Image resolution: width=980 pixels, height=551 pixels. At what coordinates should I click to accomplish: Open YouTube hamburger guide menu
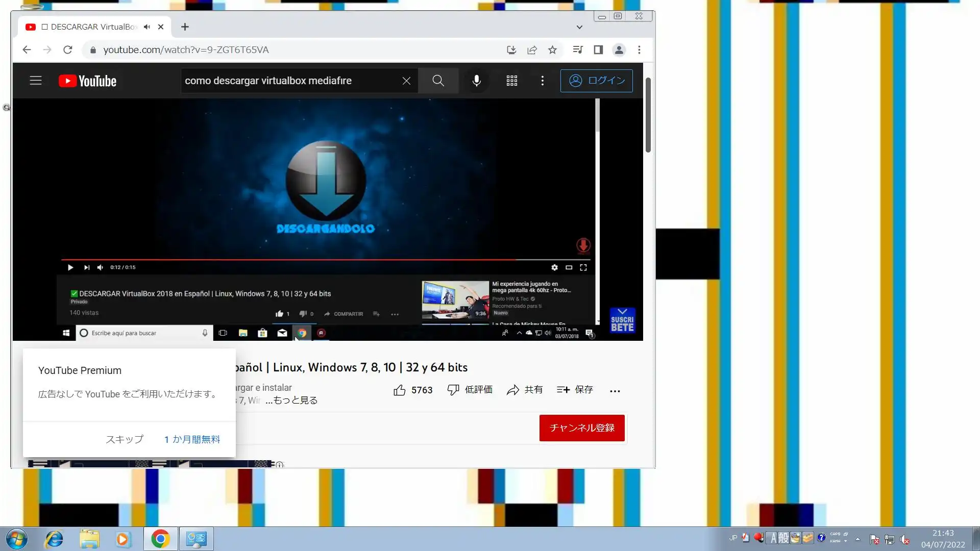click(x=35, y=81)
